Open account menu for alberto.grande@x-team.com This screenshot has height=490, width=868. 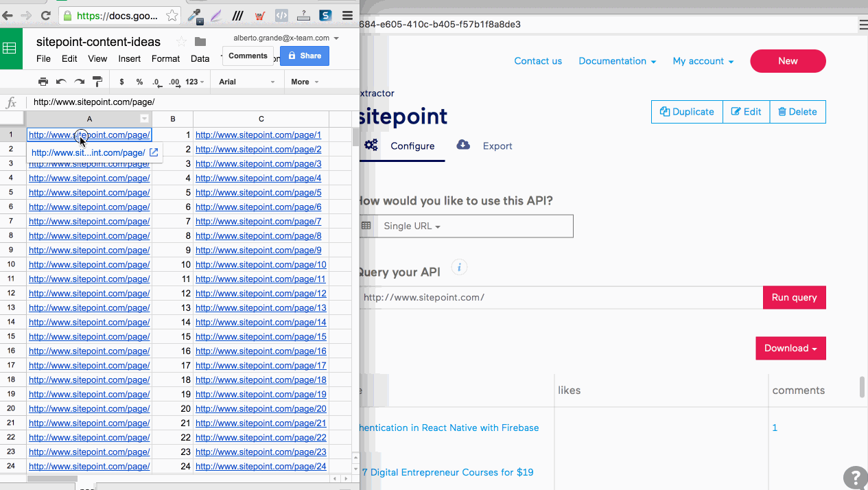coord(286,38)
